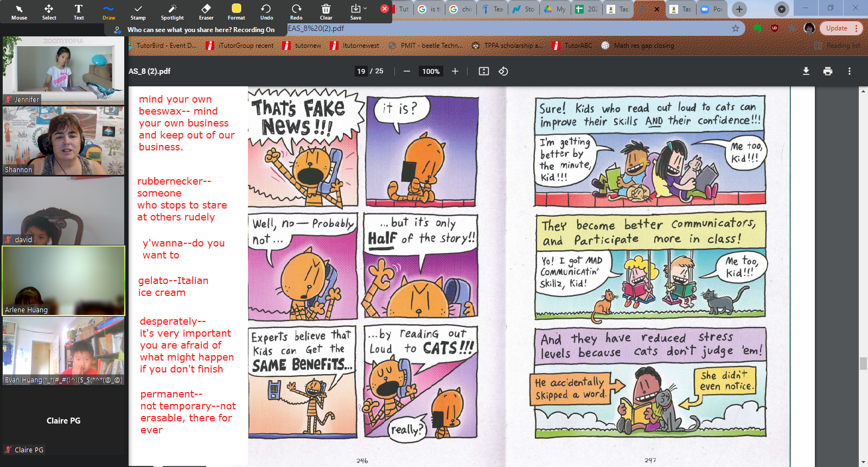The height and width of the screenshot is (467, 868).
Task: Open a new browser tab
Action: 739,9
